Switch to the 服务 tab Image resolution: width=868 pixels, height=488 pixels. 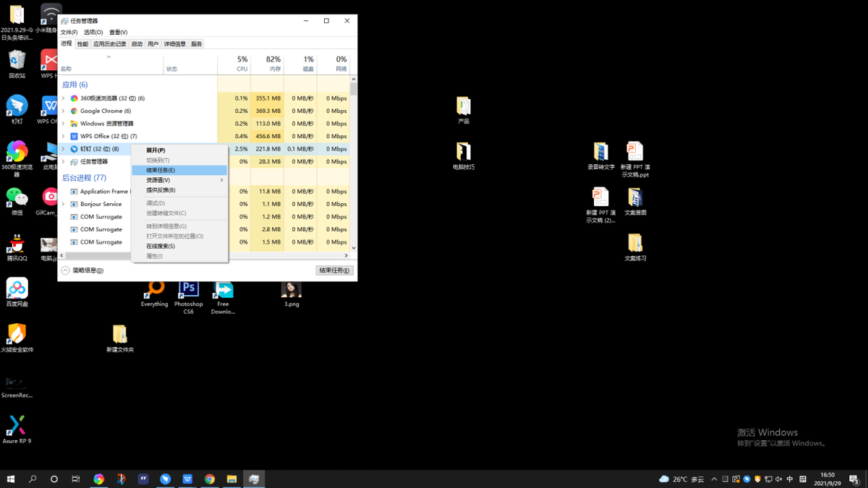(197, 44)
